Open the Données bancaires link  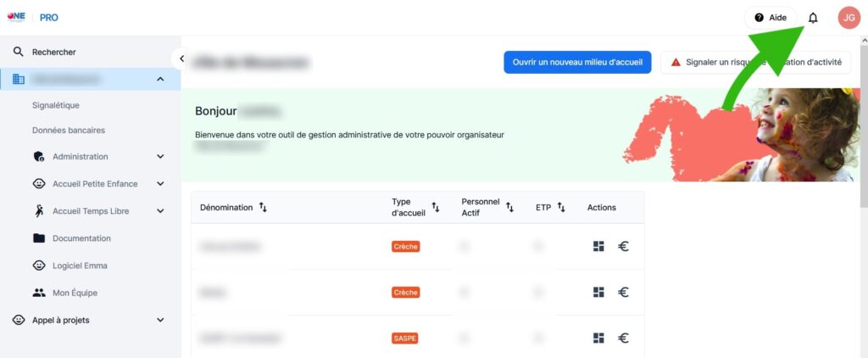click(x=69, y=131)
